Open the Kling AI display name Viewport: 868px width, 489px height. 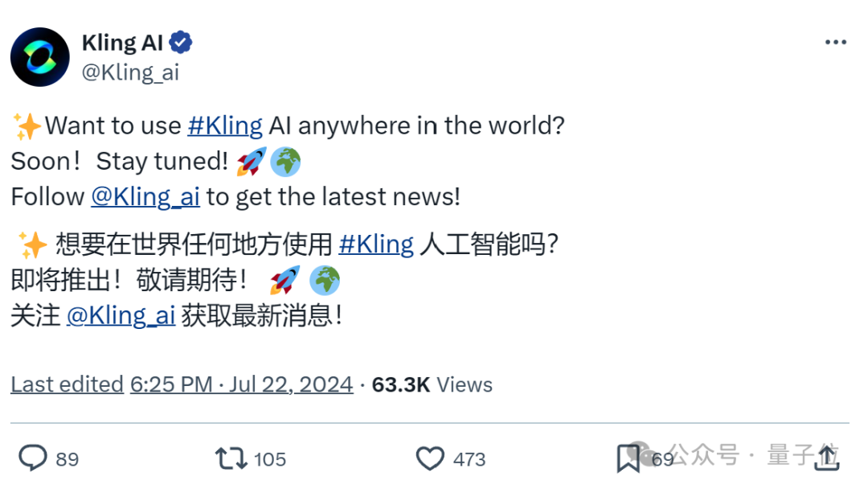coord(125,42)
